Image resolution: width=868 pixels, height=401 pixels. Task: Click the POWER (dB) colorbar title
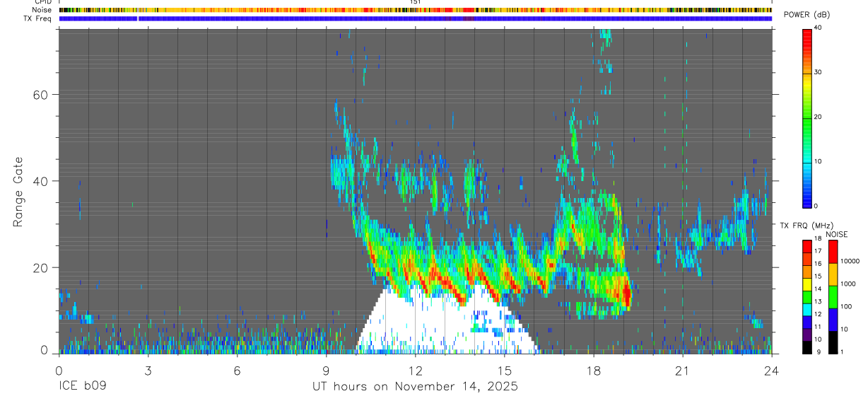point(807,15)
